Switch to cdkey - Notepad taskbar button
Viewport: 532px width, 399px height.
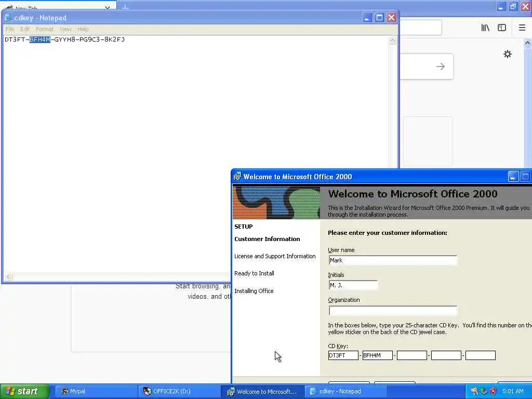point(345,392)
